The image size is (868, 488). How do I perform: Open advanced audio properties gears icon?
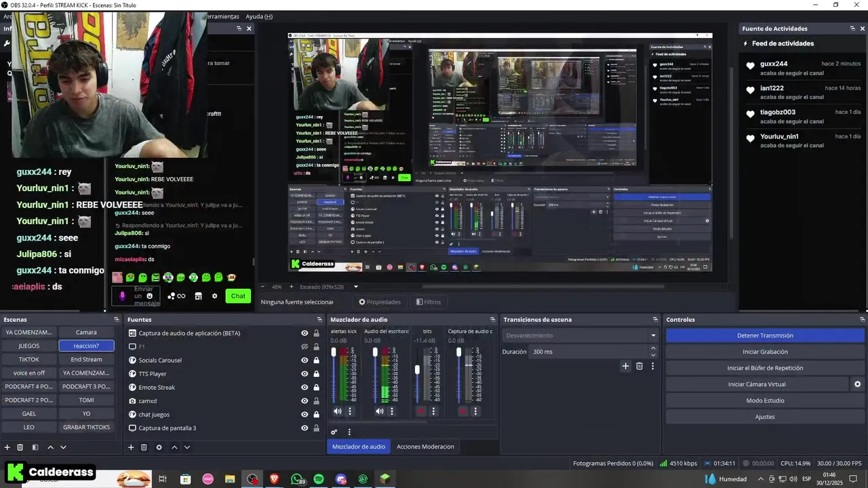(334, 432)
